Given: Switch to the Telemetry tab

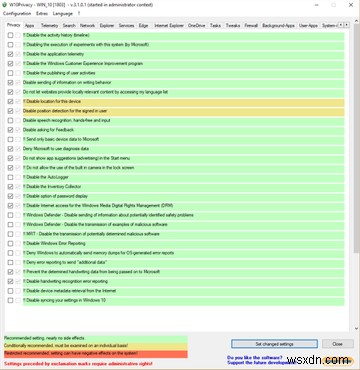Looking at the screenshot, I should tap(49, 26).
